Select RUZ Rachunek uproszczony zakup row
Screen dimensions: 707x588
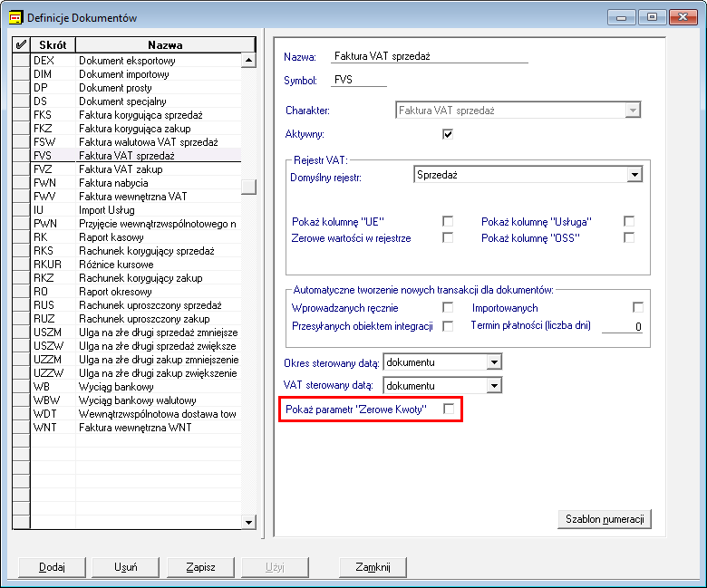click(x=136, y=319)
